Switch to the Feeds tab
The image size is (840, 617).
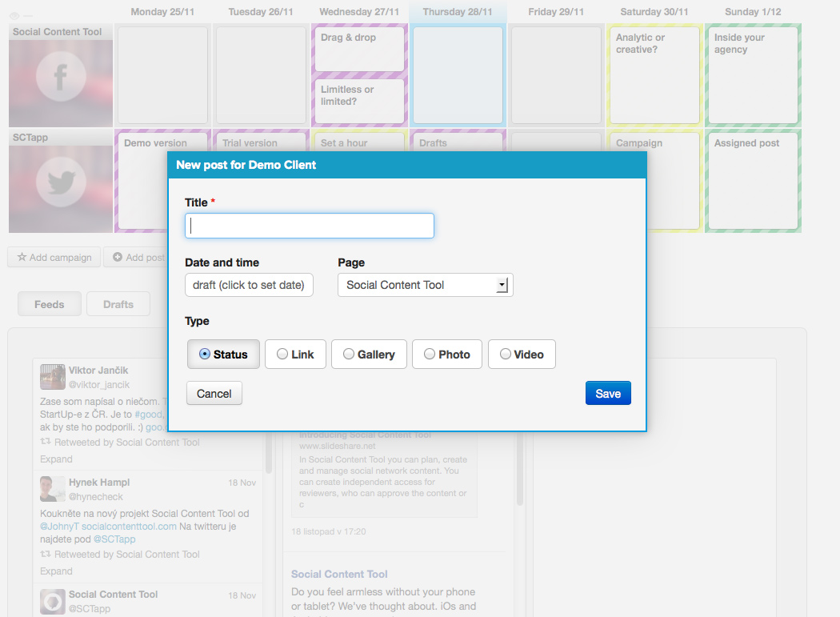[50, 305]
